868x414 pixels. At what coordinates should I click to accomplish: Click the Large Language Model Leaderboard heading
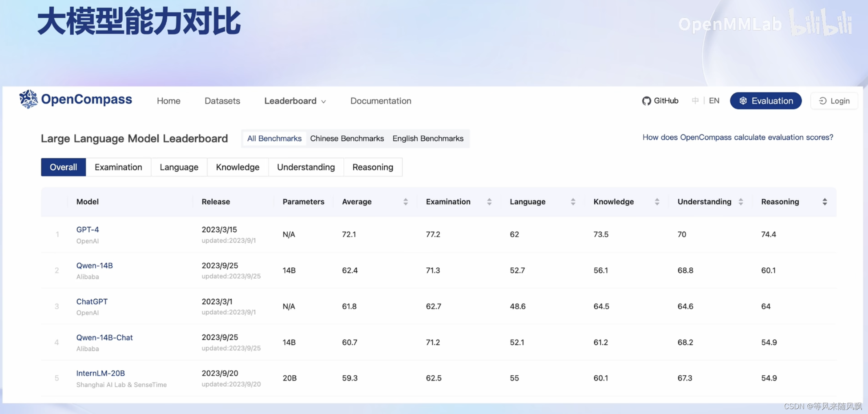[134, 139]
